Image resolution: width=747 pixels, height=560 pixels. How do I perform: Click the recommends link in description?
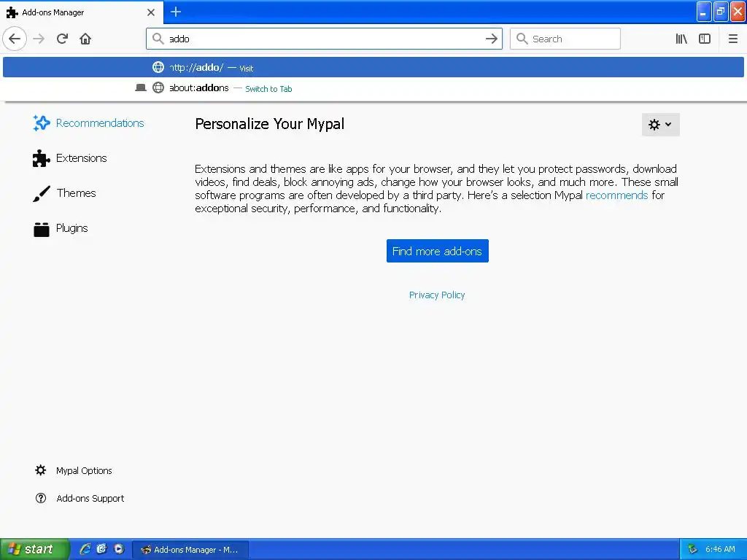coord(616,195)
